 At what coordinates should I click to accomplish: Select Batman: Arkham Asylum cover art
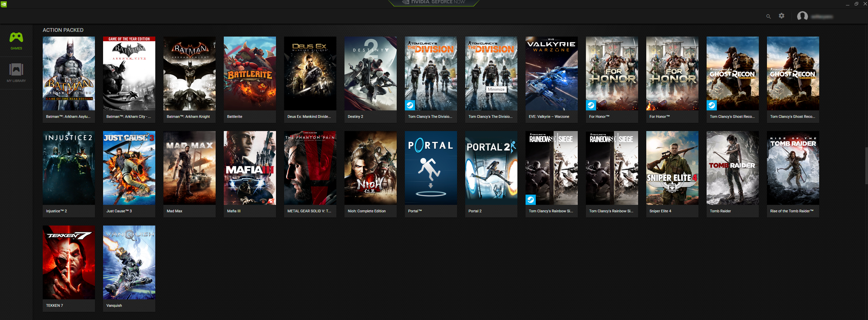[x=69, y=73]
